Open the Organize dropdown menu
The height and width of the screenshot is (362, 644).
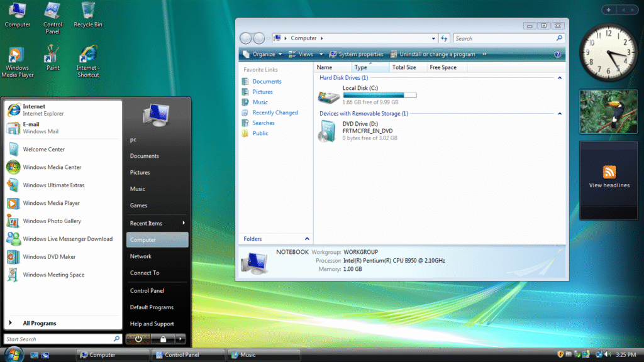click(x=263, y=55)
